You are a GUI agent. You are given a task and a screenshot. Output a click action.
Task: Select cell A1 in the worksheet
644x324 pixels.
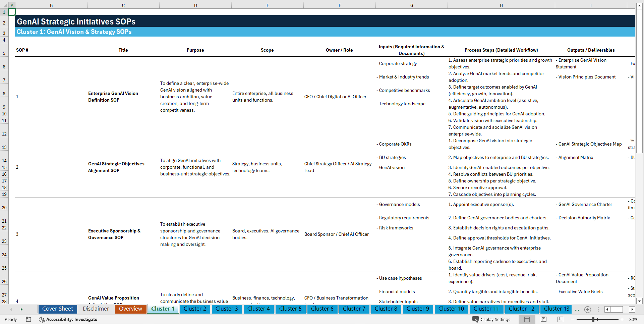point(12,12)
